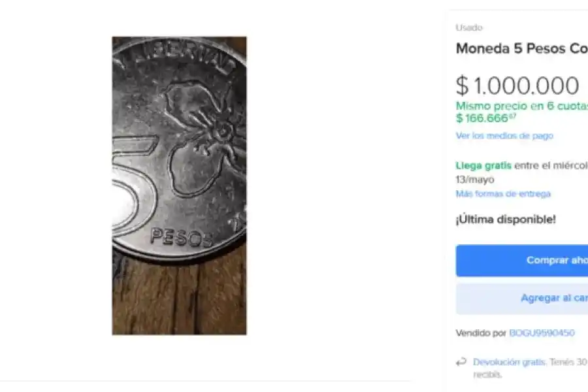Click the large 5 numeral on the coin
The width and height of the screenshot is (588, 392).
pos(134,186)
